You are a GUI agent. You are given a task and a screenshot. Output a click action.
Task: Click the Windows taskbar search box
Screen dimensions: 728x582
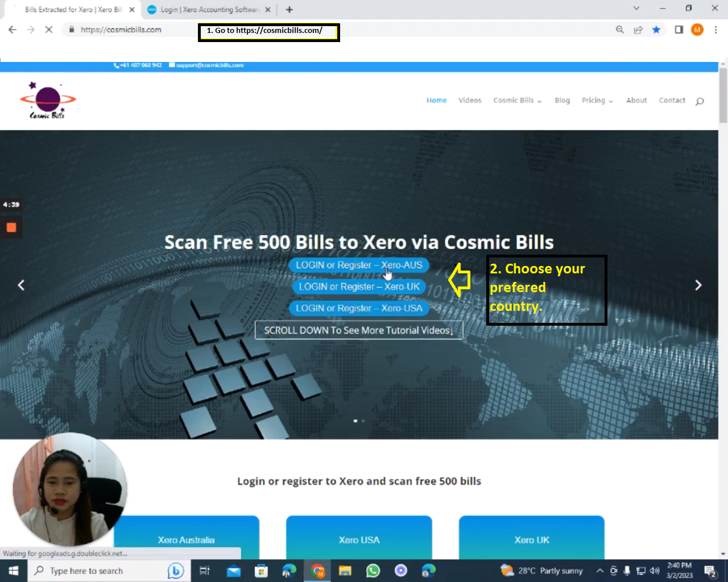pyautogui.click(x=97, y=571)
